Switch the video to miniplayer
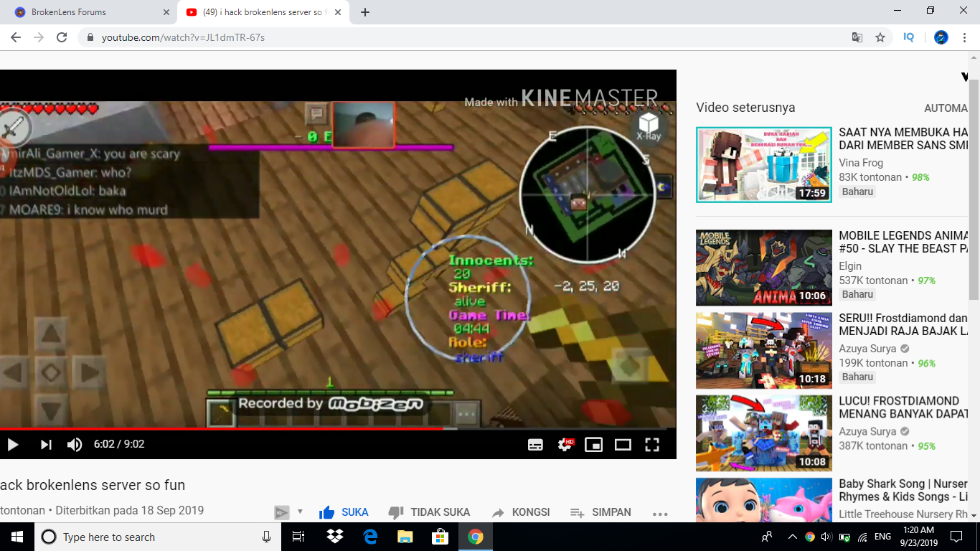Screen dimensions: 980x551 [x=593, y=445]
